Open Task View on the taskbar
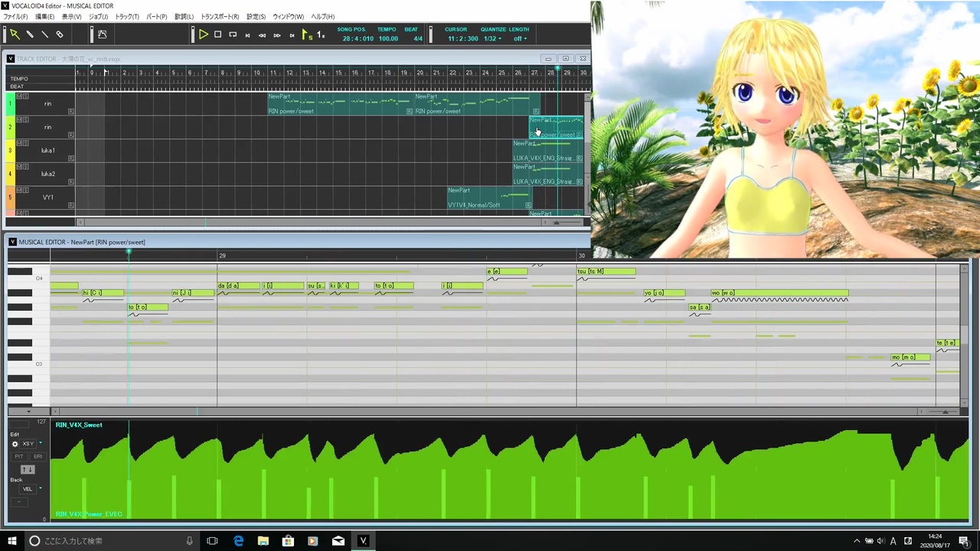Screen dimensions: 980x551 pyautogui.click(x=212, y=541)
